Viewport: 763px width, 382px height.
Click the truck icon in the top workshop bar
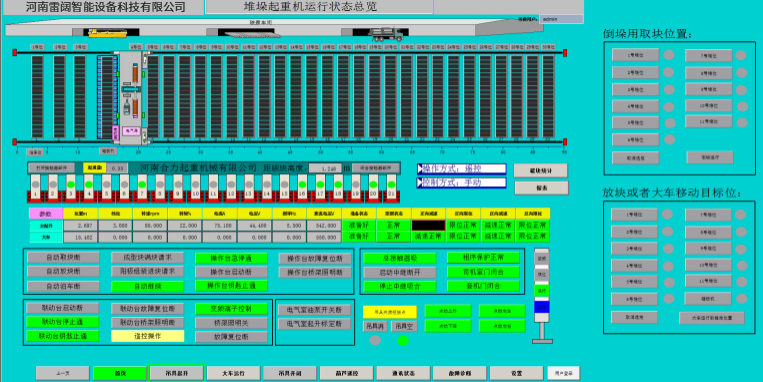[386, 34]
